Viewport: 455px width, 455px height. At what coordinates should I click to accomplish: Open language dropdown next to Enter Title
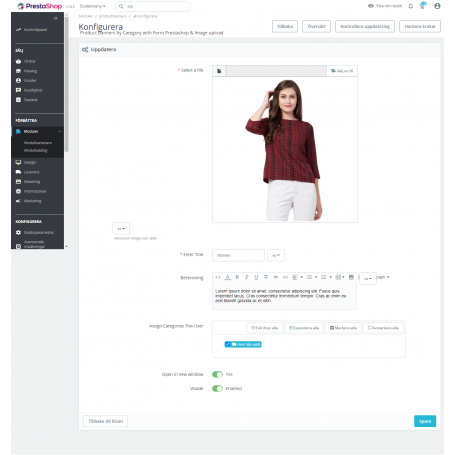point(276,255)
